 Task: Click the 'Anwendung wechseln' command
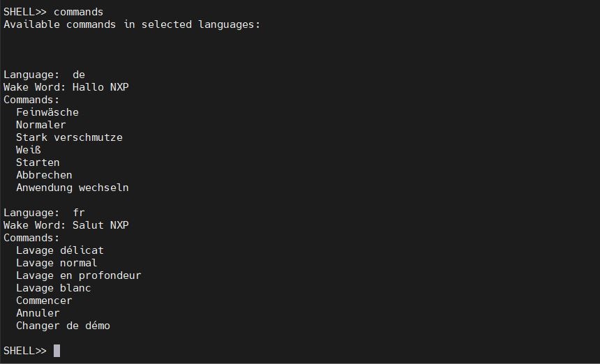pos(73,188)
